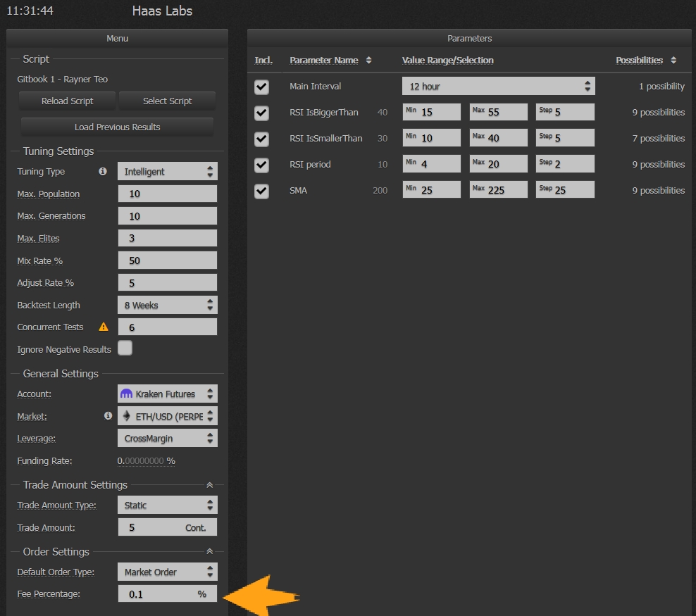Click the Max. Population input field
This screenshot has height=616, width=696.
[167, 194]
